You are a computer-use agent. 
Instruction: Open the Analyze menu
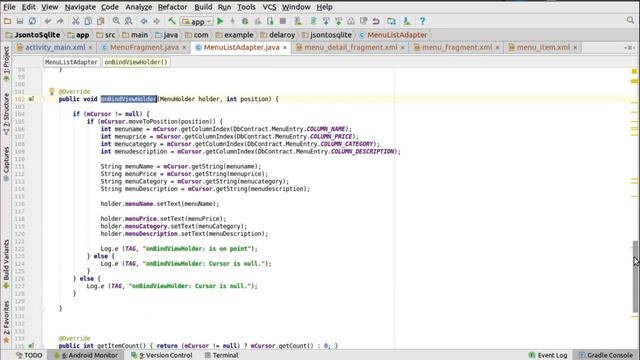click(x=139, y=7)
